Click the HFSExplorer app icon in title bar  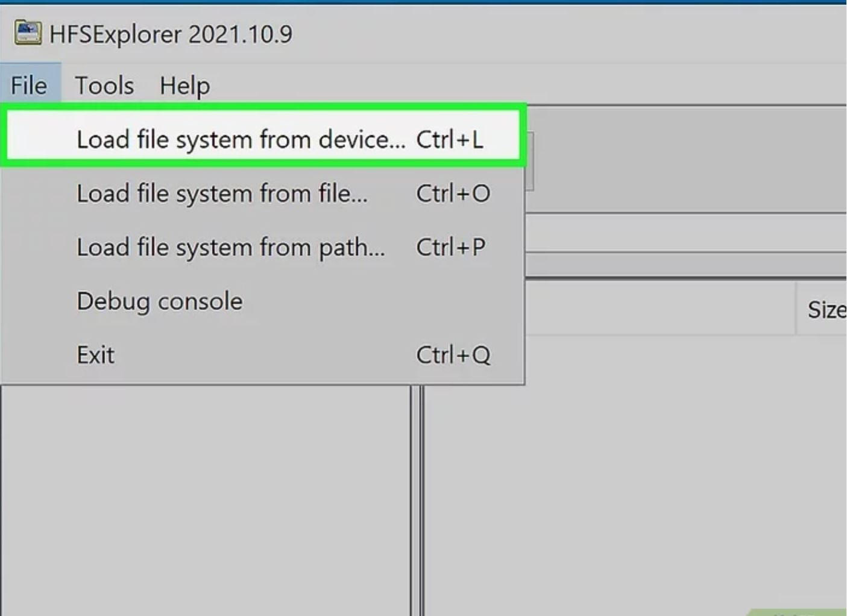coord(28,33)
